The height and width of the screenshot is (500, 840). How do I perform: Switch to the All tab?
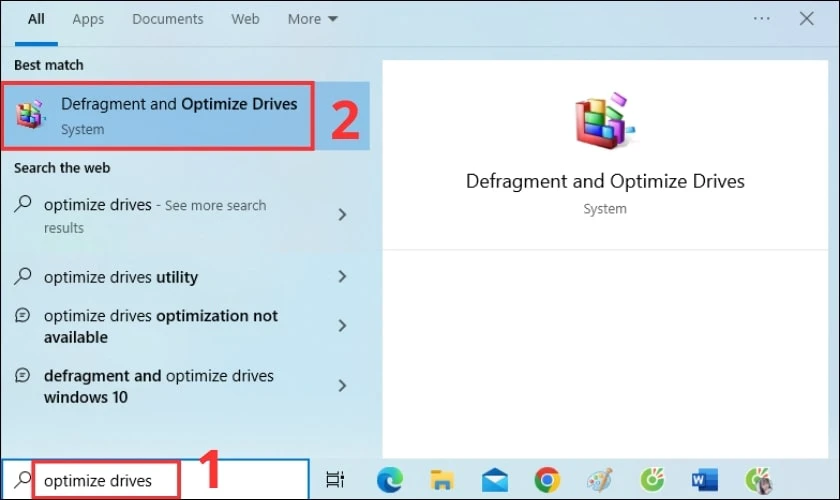coord(36,19)
